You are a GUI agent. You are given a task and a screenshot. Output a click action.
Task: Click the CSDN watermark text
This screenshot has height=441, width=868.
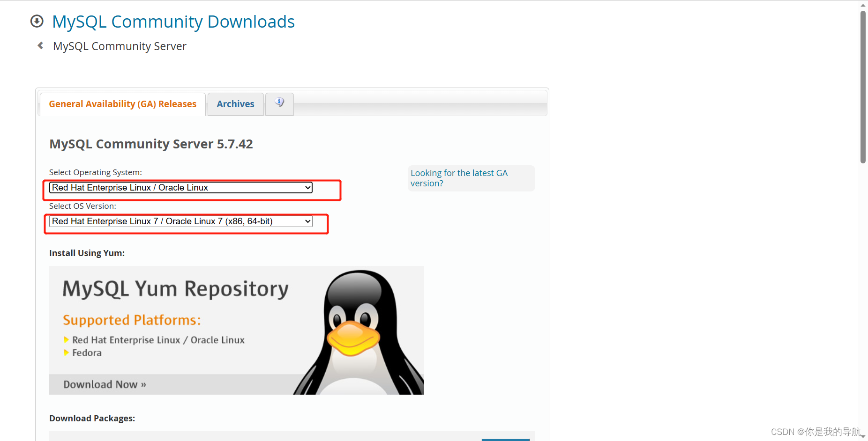(x=818, y=431)
